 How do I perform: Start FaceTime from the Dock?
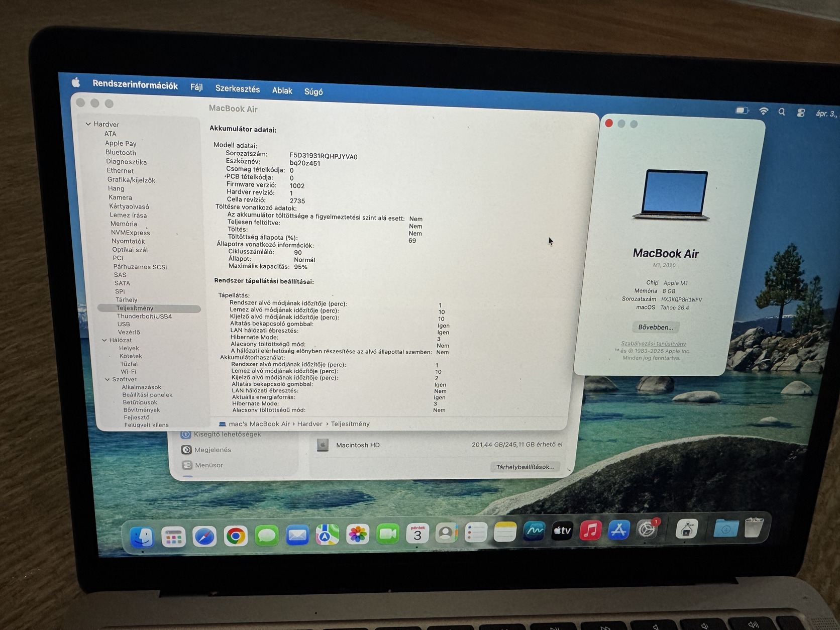[x=388, y=534]
